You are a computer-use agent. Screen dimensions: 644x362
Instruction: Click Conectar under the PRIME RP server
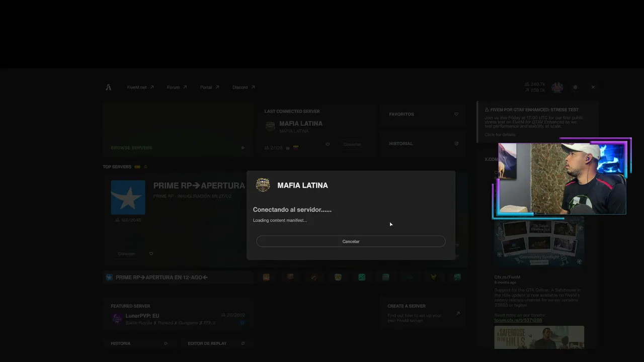tap(127, 254)
